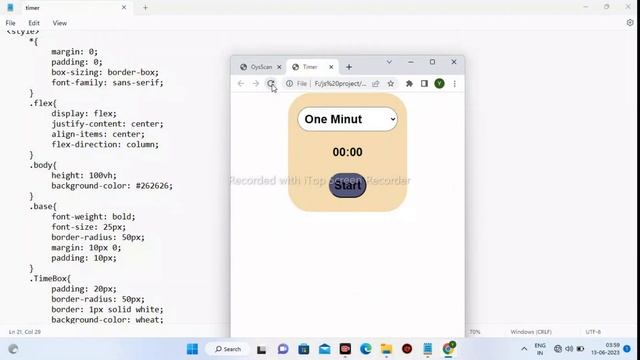Open a new Chrome tab
640x360 pixels.
pos(349,67)
